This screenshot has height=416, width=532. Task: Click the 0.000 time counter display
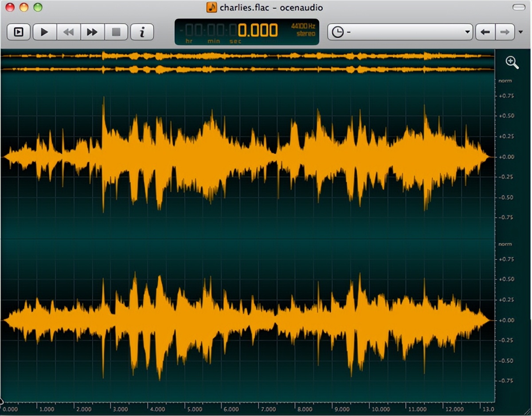point(258,30)
